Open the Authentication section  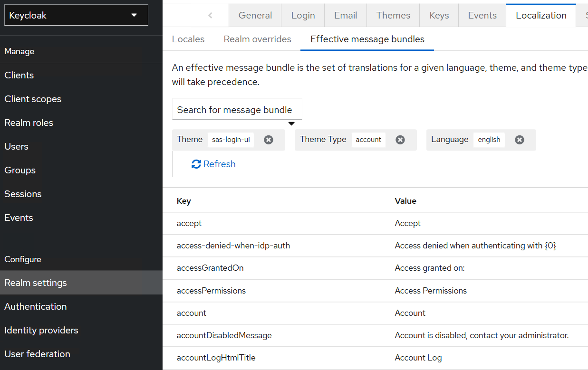tap(36, 306)
